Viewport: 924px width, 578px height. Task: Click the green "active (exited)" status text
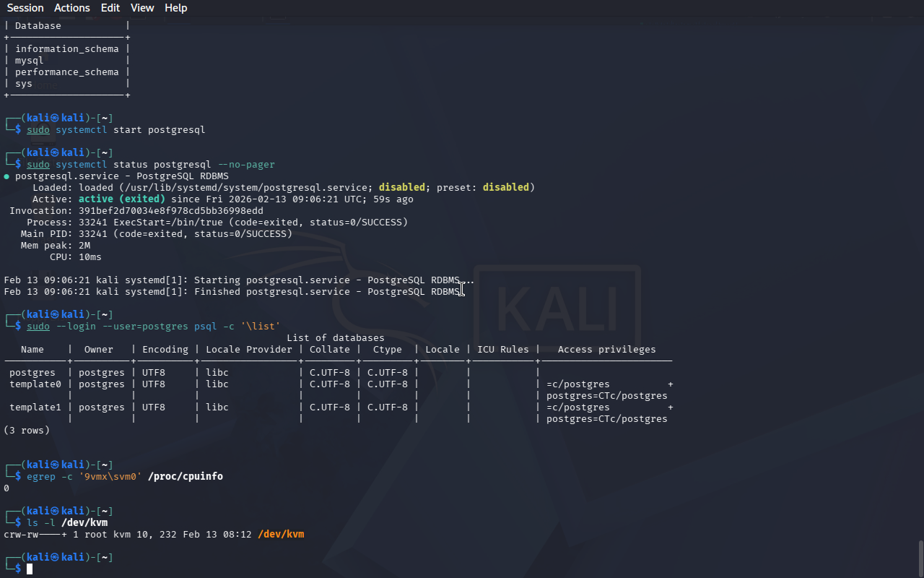tap(122, 199)
